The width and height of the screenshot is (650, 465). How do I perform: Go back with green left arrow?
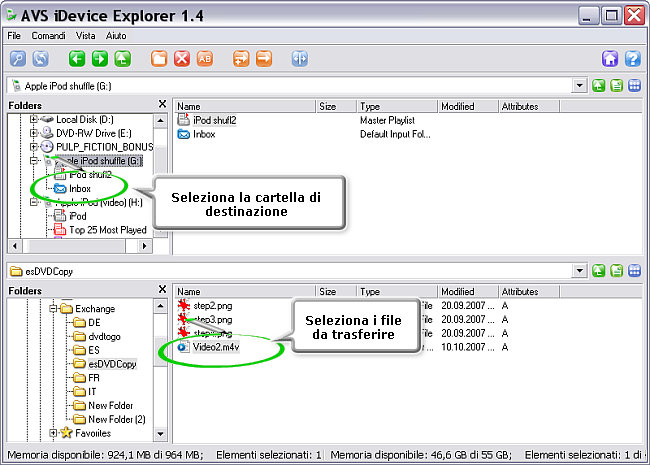[x=77, y=58]
